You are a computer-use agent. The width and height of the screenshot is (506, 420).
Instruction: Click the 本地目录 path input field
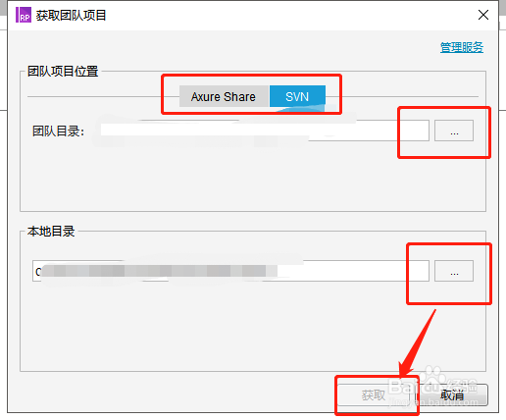coord(230,271)
